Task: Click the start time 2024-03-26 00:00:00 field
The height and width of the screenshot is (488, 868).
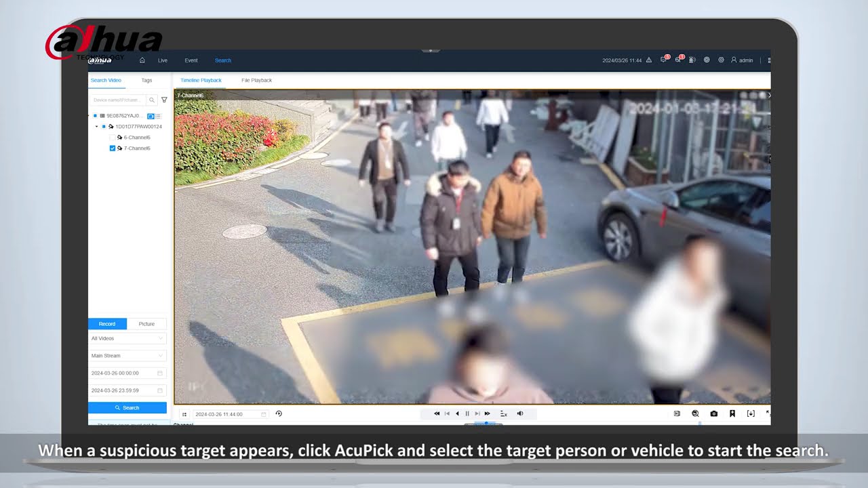Action: (x=127, y=373)
